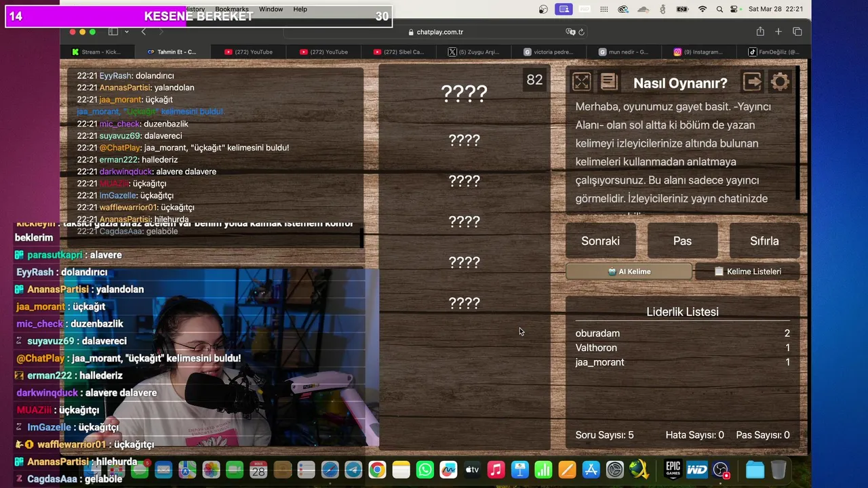Click the first ???? word slot

(465, 94)
